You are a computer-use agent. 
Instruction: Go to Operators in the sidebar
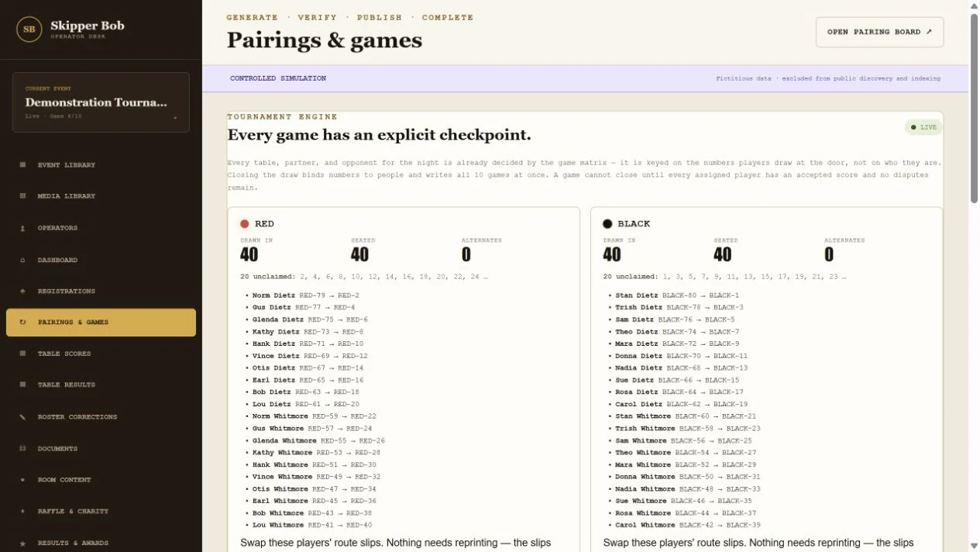coord(101,228)
